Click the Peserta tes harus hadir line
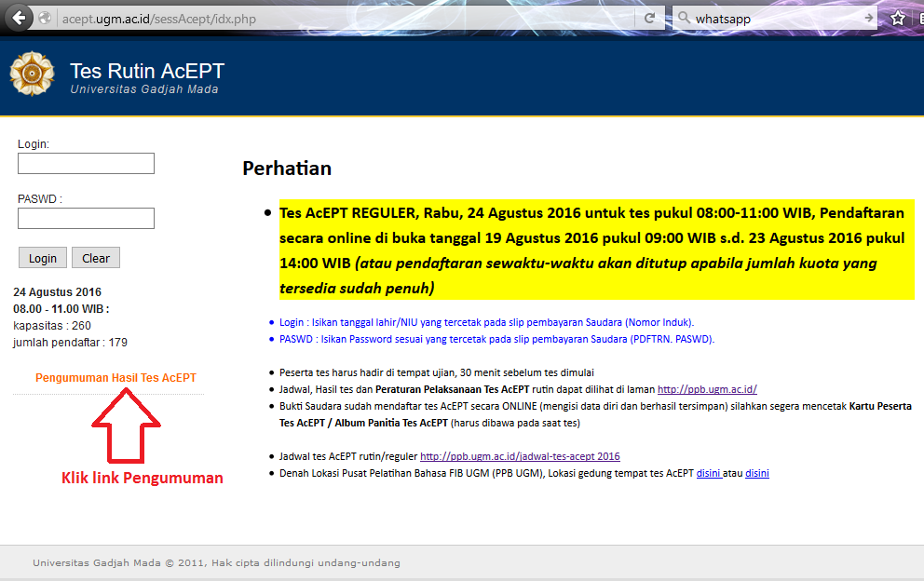924x581 pixels. [x=436, y=373]
